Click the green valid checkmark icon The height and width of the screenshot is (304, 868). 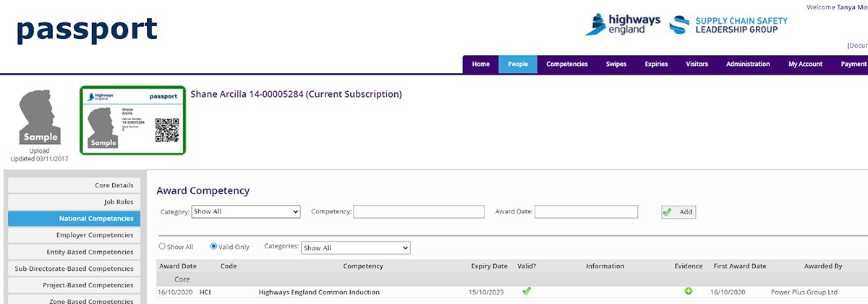pyautogui.click(x=527, y=291)
